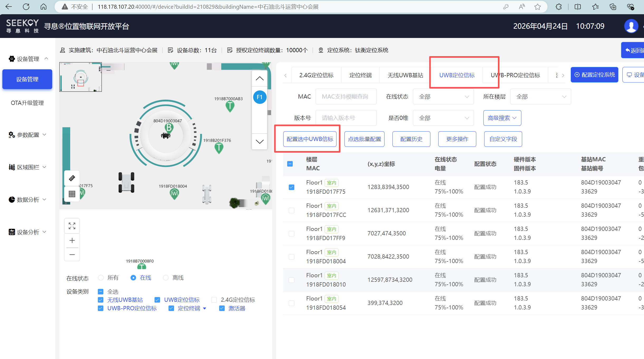Expand the 设备分析 sidebar group
This screenshot has width=644, height=359.
click(x=28, y=232)
